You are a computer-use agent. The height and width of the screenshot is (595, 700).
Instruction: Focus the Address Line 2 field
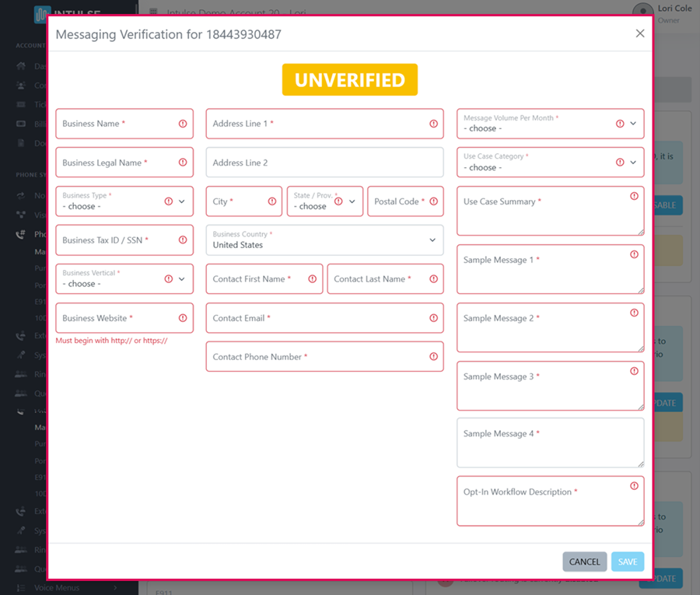pos(324,163)
